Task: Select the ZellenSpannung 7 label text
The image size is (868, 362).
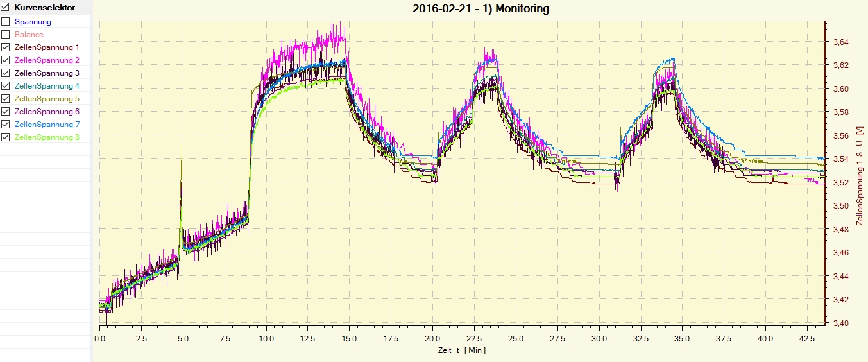Action: pos(47,125)
